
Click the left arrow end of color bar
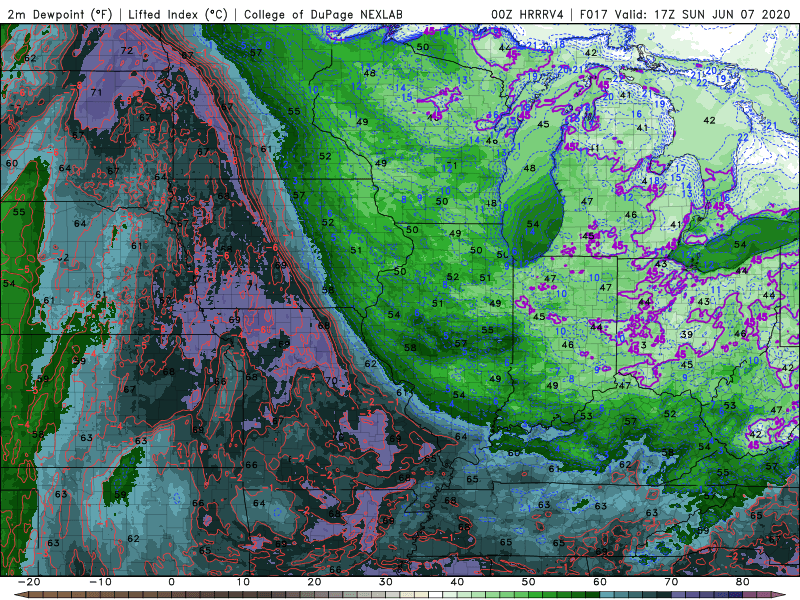pyautogui.click(x=21, y=595)
